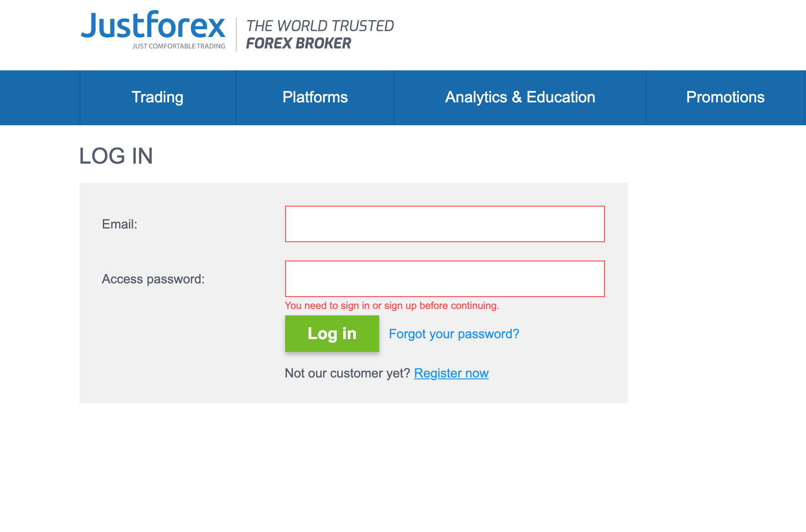Click the Email field label

tap(119, 224)
